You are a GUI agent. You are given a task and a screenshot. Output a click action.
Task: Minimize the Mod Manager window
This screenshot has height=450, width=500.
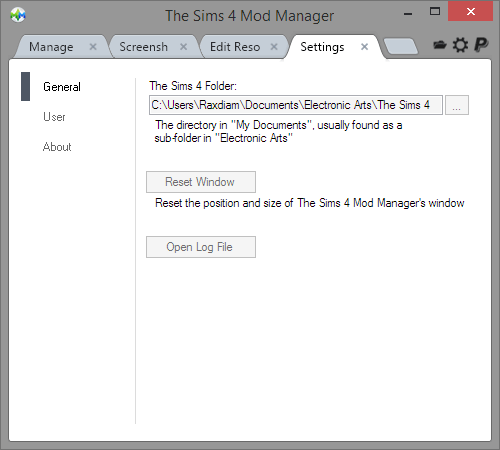click(408, 13)
